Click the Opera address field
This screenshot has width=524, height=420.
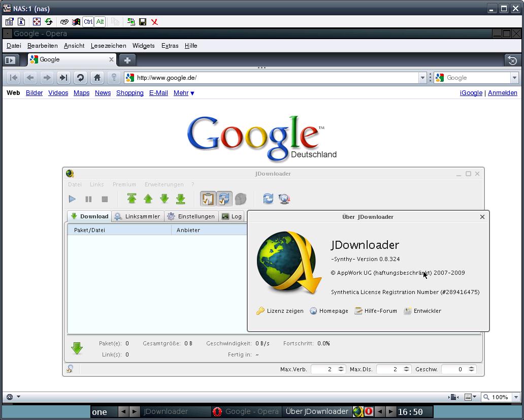point(271,78)
